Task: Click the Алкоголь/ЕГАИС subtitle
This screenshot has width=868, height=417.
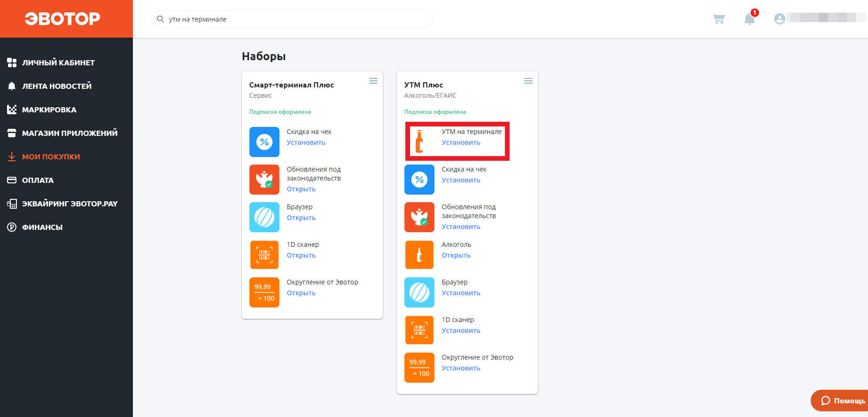Action: pyautogui.click(x=430, y=95)
